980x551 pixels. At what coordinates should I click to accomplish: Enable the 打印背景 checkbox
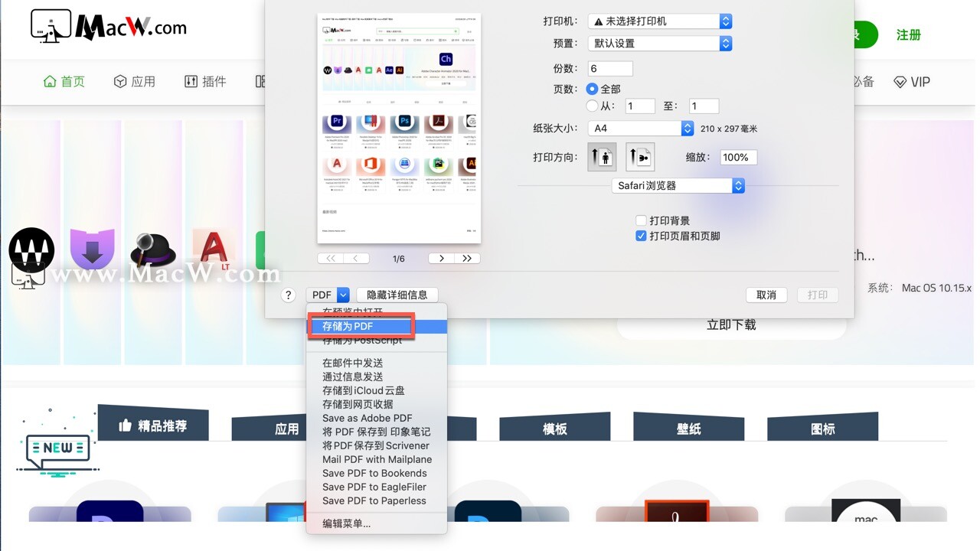click(642, 221)
